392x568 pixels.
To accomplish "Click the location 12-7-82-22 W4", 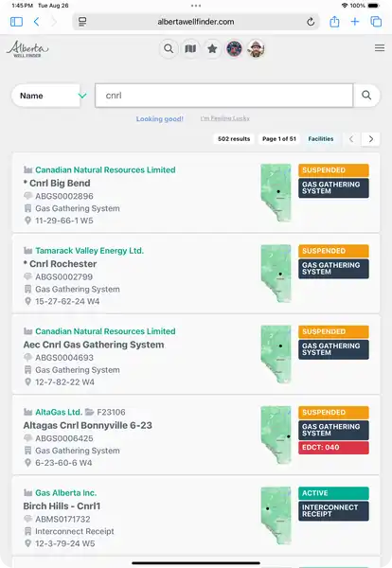I will 64,382.
